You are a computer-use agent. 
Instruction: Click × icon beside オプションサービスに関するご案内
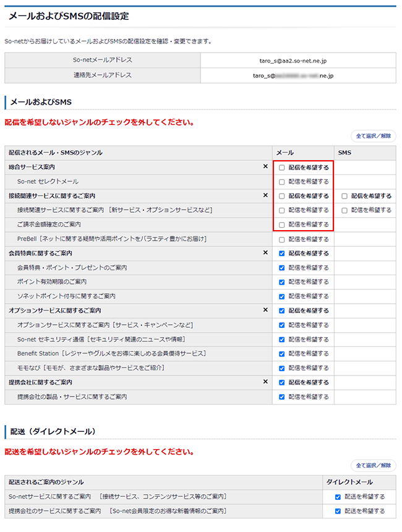pyautogui.click(x=265, y=311)
